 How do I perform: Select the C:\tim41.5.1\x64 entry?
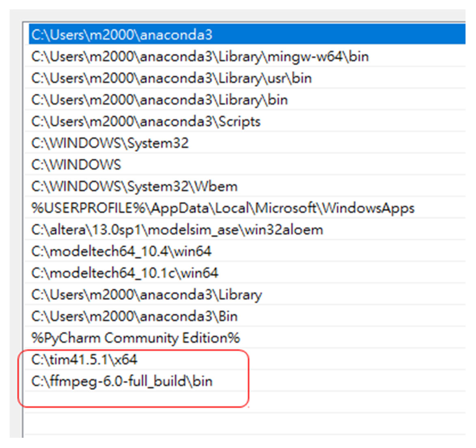[x=84, y=360]
